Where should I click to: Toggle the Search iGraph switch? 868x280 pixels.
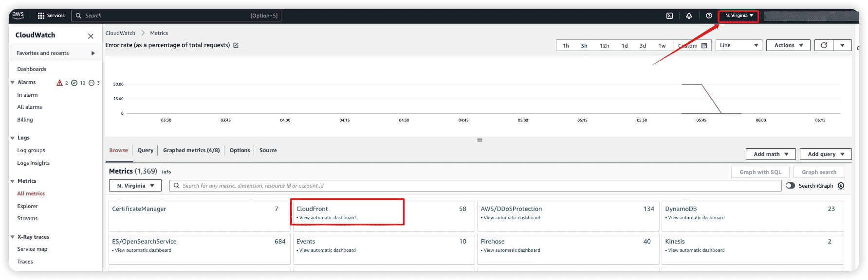790,186
